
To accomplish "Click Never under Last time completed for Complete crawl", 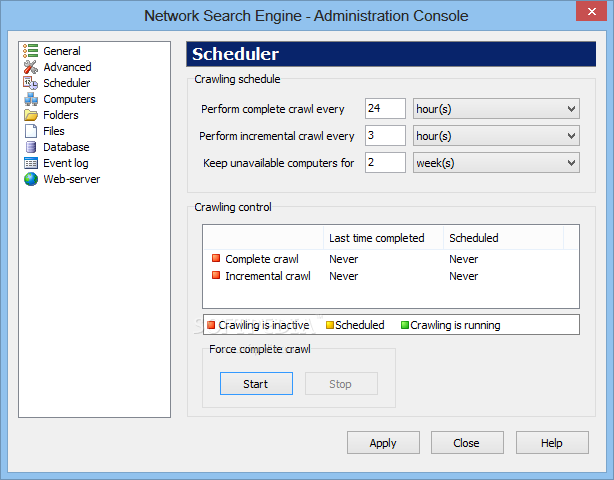I will tap(343, 259).
